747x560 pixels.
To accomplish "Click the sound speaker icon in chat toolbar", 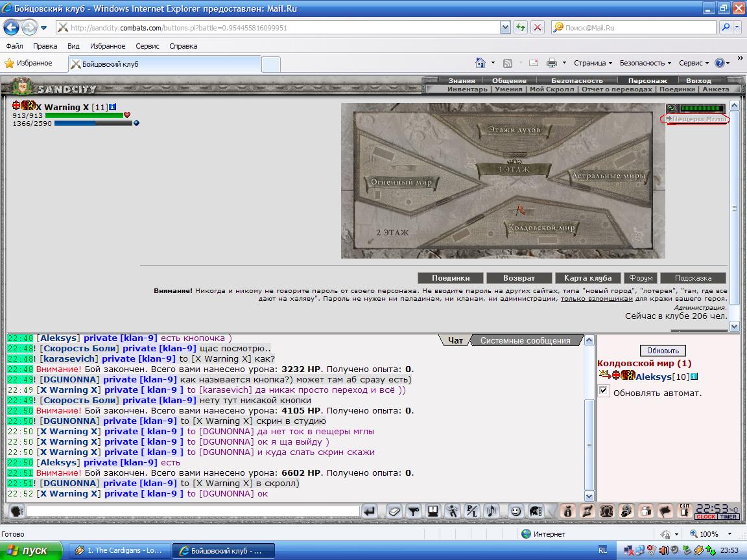I will (491, 512).
